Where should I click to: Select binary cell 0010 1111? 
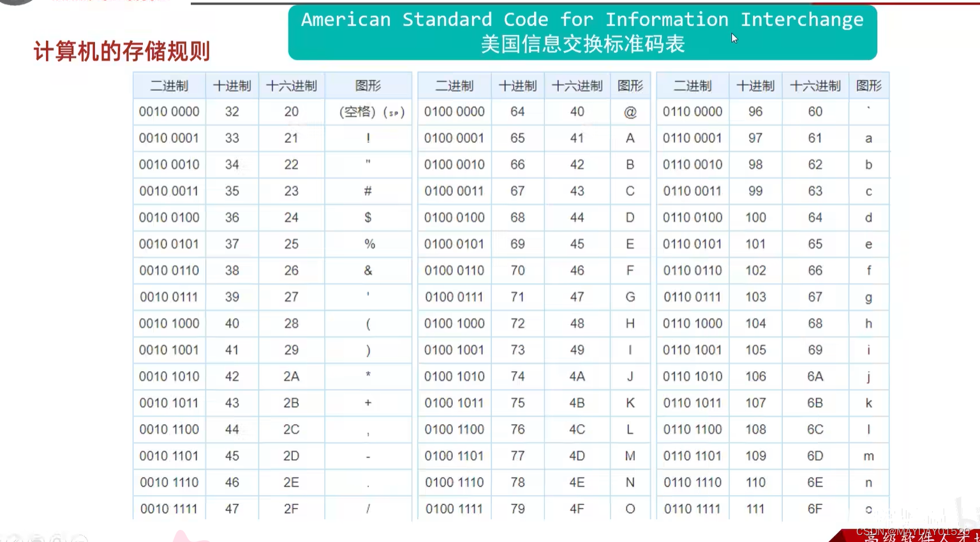169,509
